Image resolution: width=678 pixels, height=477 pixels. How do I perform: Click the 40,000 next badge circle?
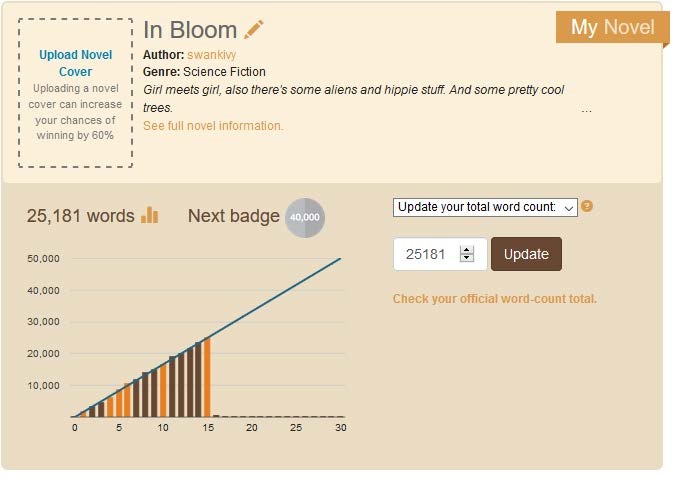[305, 218]
